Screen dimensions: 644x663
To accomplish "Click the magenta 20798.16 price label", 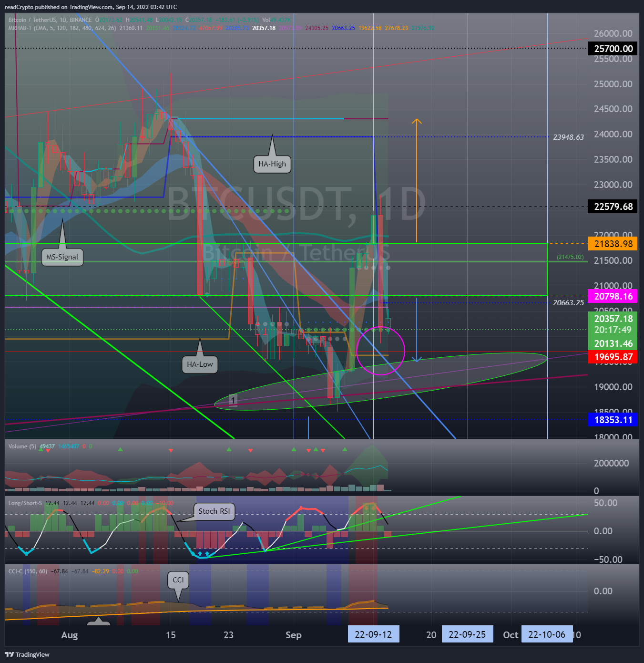I will click(x=613, y=296).
